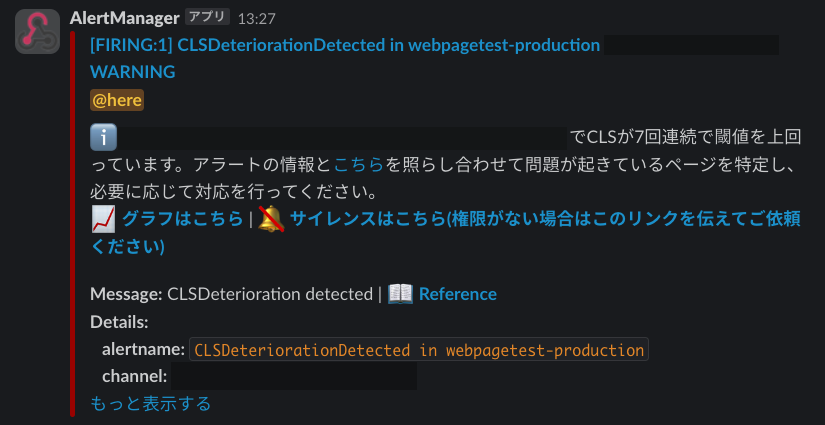This screenshot has height=425, width=825.
Task: Follow the こちら link in the description
Action: 359,165
